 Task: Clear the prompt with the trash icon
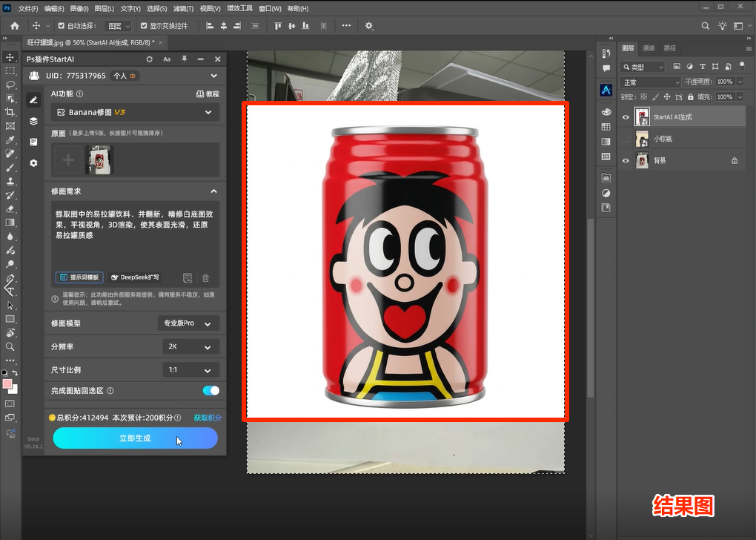[206, 278]
